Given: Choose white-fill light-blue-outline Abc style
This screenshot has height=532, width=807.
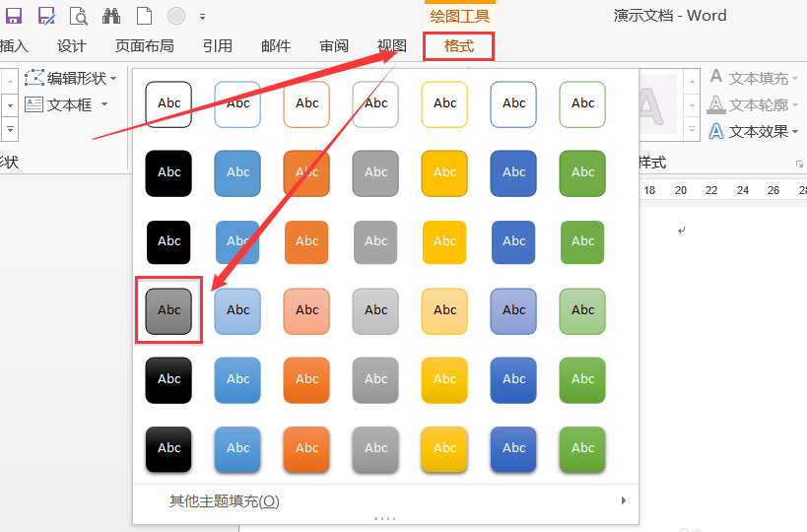Looking at the screenshot, I should pyautogui.click(x=237, y=104).
